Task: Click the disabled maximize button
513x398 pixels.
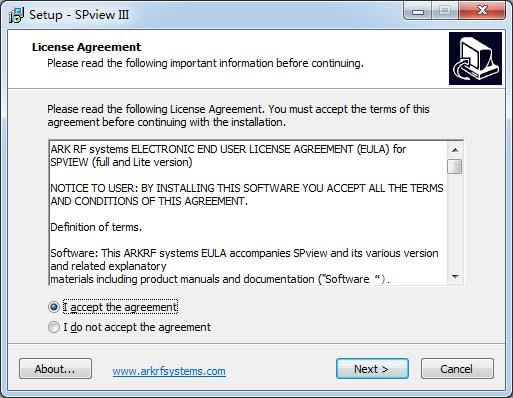Action: pos(445,11)
